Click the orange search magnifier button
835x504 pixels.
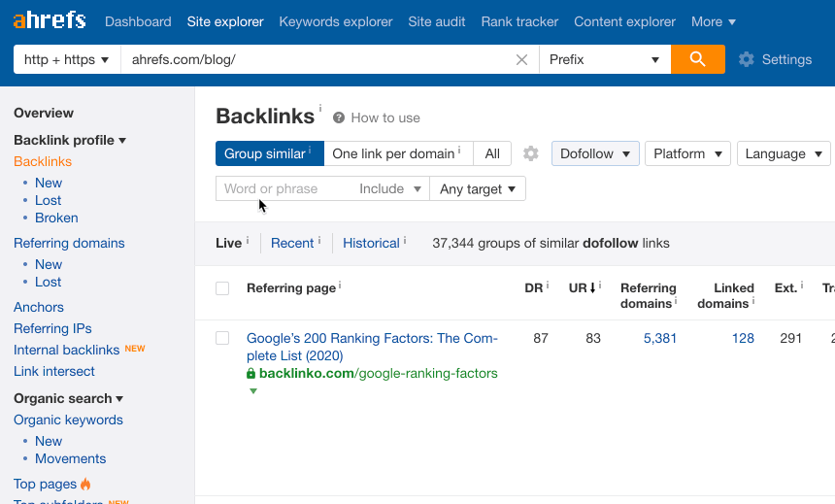click(x=697, y=59)
